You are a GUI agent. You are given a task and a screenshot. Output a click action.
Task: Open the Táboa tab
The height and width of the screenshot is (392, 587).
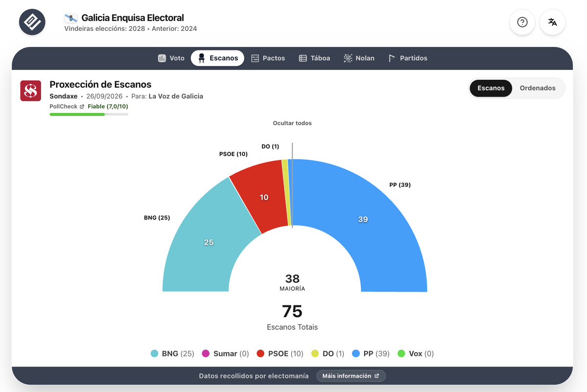(314, 58)
